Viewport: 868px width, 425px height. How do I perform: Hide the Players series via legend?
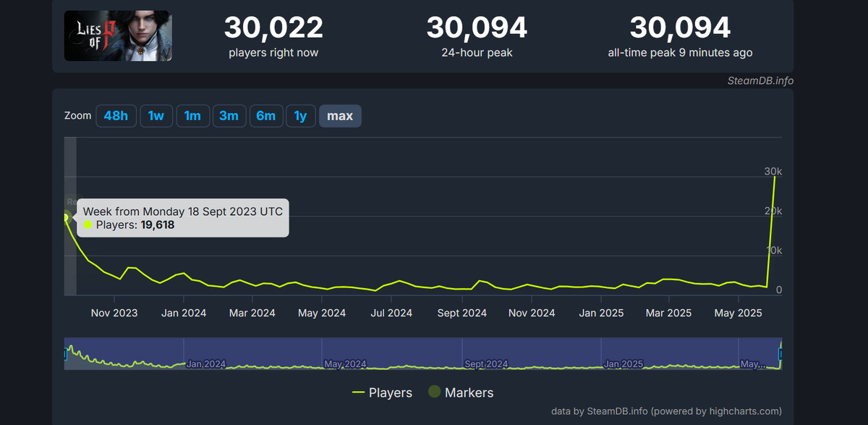click(389, 392)
